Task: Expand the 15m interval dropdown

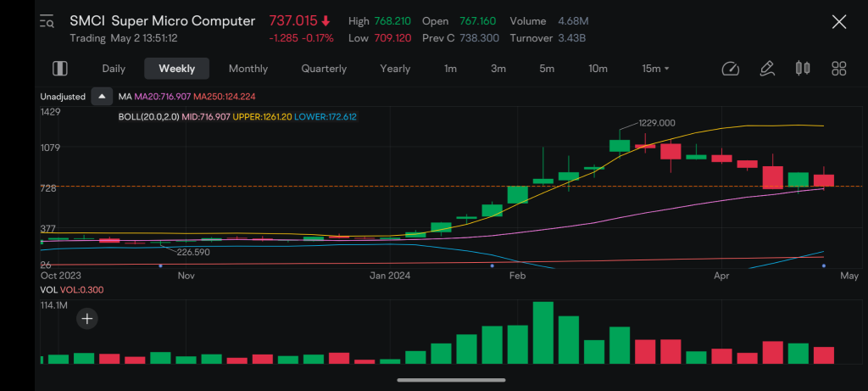Action: pyautogui.click(x=655, y=69)
